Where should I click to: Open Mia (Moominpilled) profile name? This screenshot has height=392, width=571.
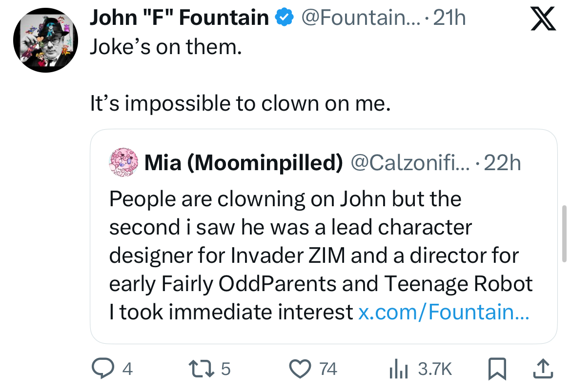pos(244,162)
